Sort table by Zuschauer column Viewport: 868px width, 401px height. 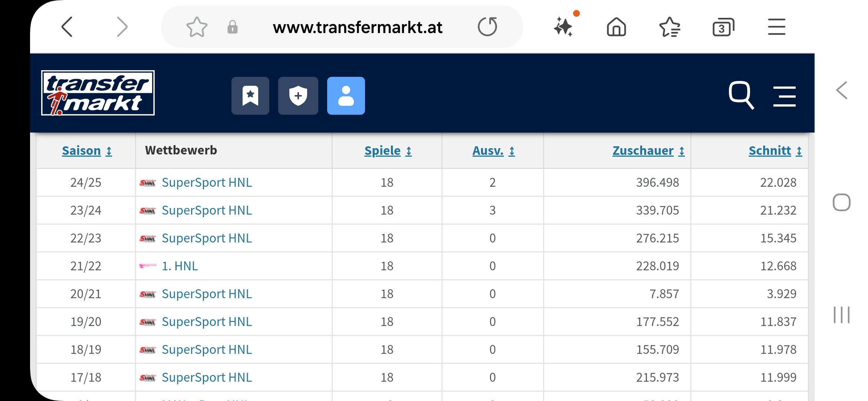pos(648,151)
